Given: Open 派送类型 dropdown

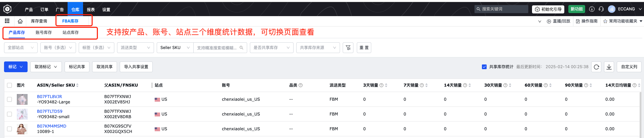Looking at the screenshot, I should pos(136,48).
